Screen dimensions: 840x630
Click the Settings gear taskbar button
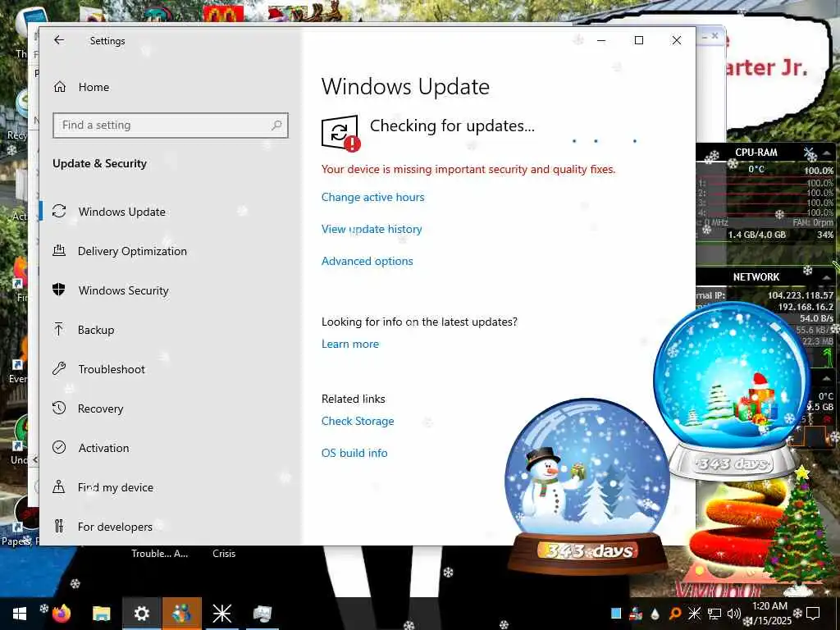[x=141, y=614]
